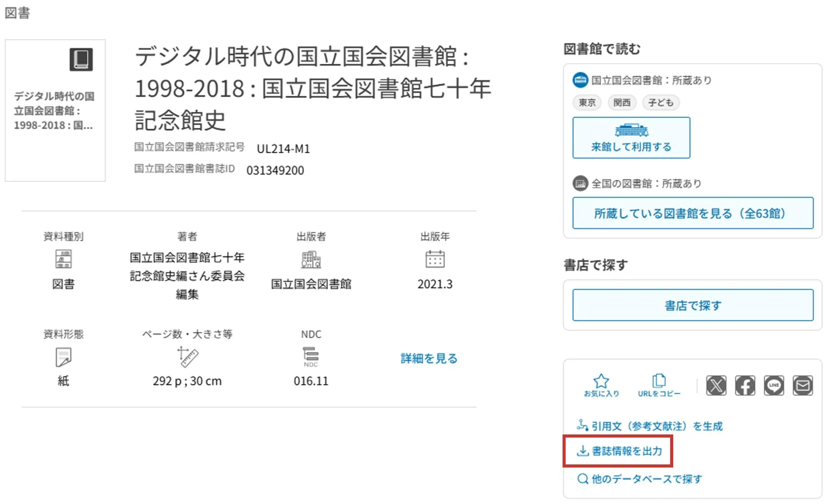
Task: Select the material form value 紙
Action: click(x=63, y=381)
